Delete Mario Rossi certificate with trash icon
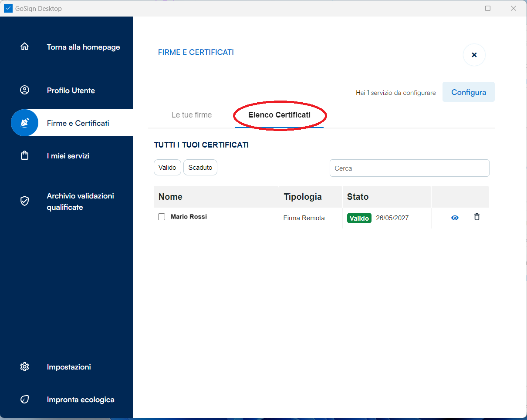 (x=477, y=217)
